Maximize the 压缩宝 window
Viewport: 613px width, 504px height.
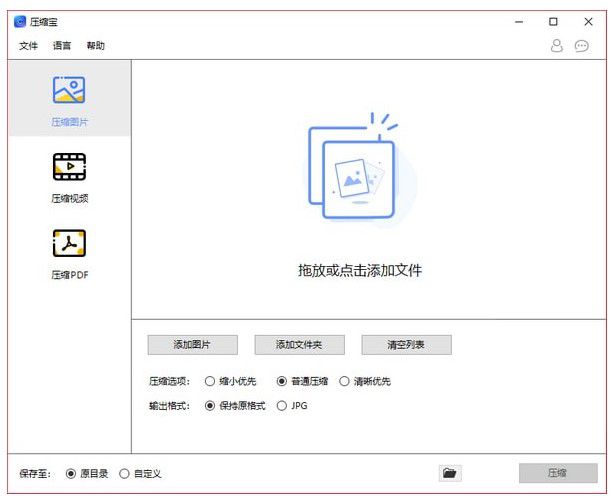click(x=553, y=22)
